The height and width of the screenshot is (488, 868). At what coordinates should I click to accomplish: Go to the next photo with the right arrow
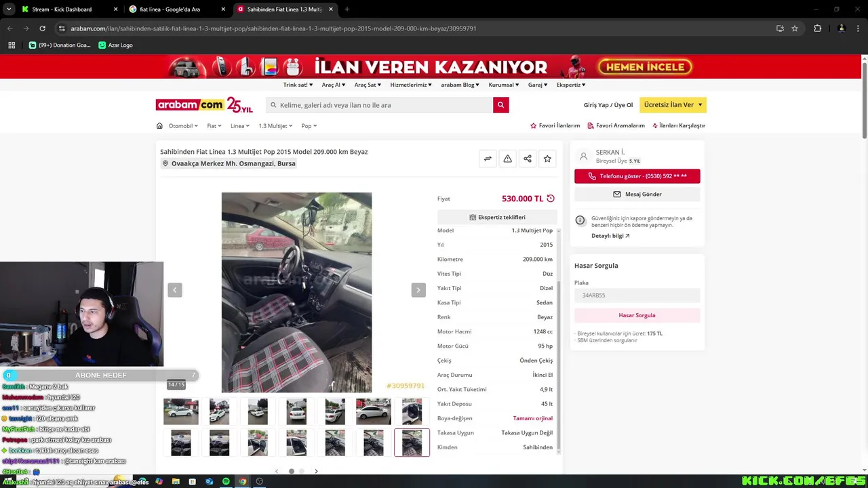[418, 290]
